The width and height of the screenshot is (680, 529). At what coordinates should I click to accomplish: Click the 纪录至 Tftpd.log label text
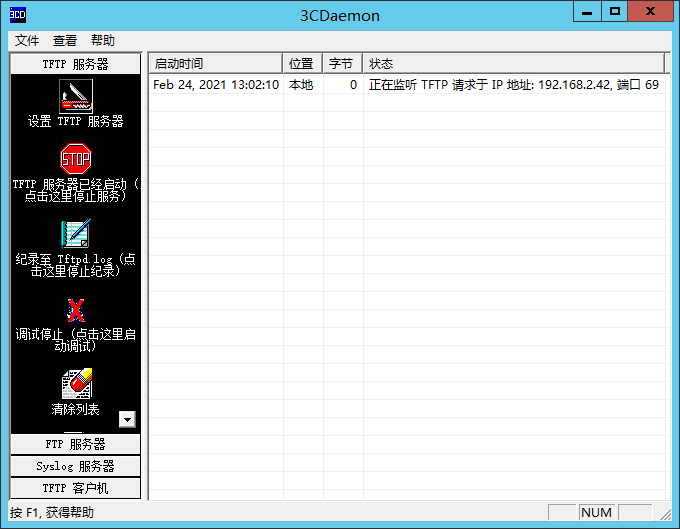75,265
